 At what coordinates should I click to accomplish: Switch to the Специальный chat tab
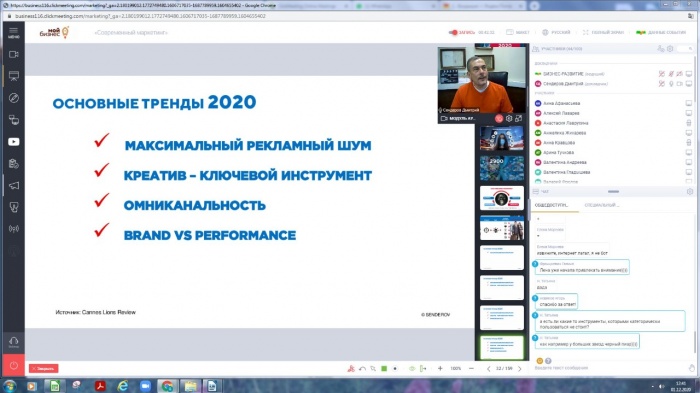pos(601,205)
